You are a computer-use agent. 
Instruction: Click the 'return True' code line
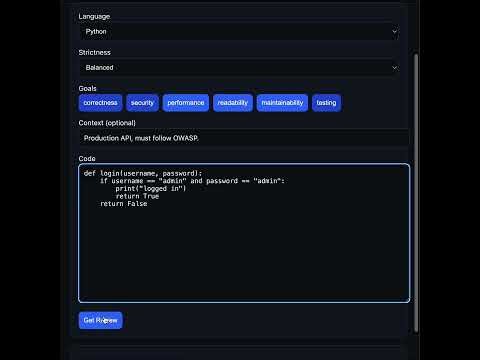pos(137,196)
